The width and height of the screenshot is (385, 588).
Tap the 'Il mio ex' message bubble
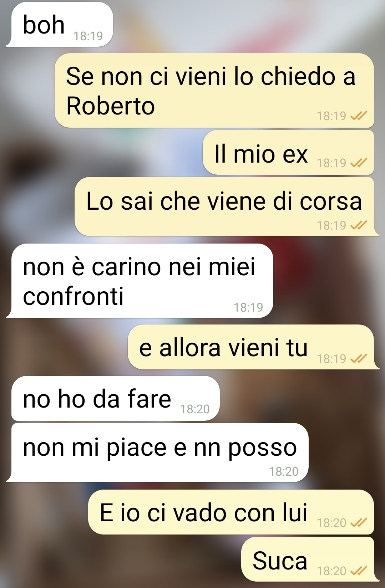tap(288, 153)
